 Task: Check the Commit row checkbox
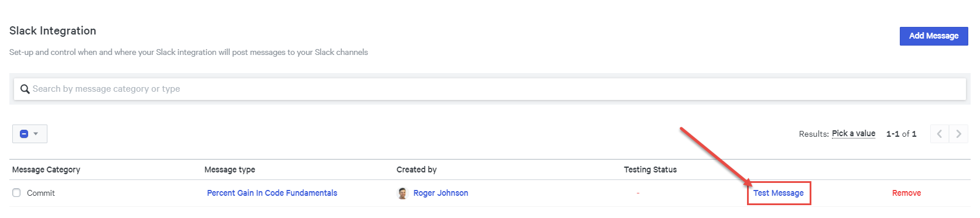click(16, 193)
